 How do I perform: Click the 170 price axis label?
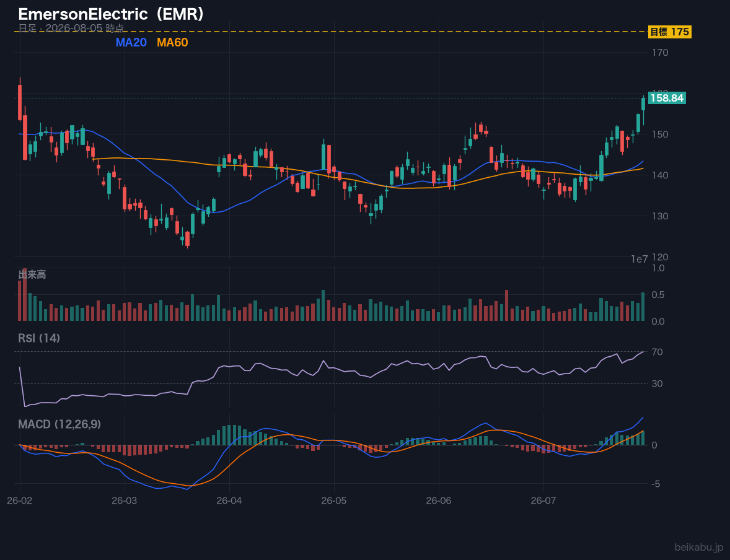coord(660,53)
